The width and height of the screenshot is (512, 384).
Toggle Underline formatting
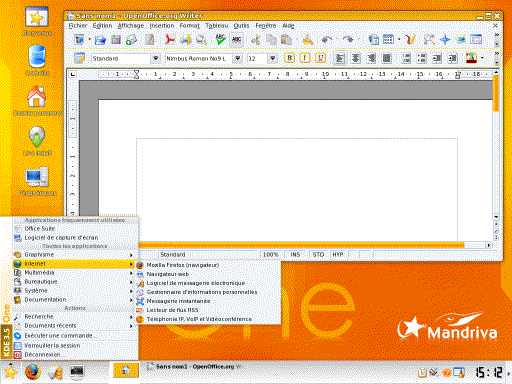(x=320, y=58)
